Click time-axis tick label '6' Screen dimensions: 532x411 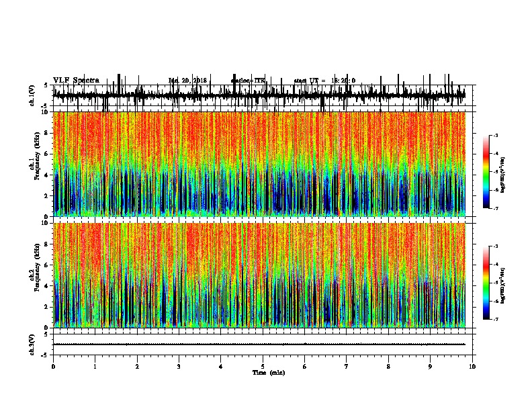(x=305, y=367)
